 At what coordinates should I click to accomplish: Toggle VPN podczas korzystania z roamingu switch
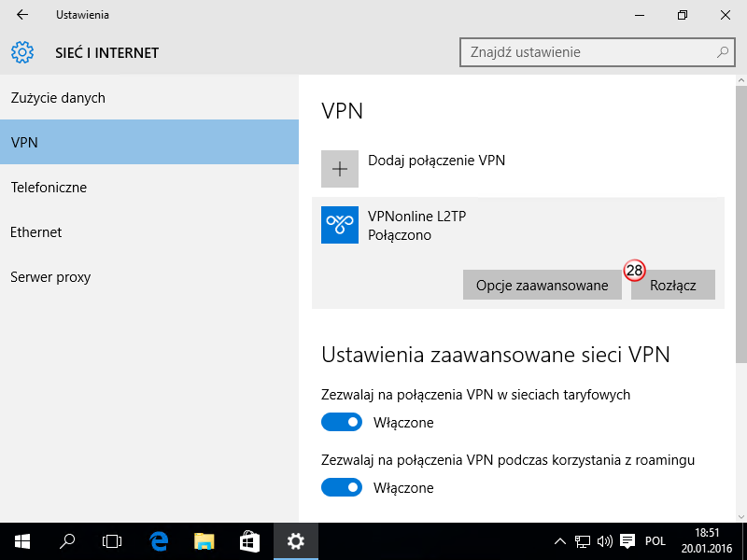(x=342, y=487)
